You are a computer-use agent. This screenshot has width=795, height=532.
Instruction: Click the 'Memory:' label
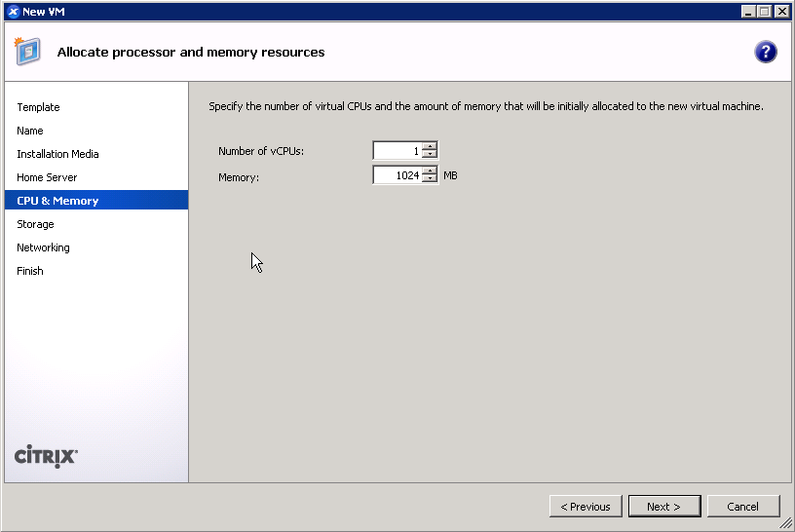(x=239, y=177)
